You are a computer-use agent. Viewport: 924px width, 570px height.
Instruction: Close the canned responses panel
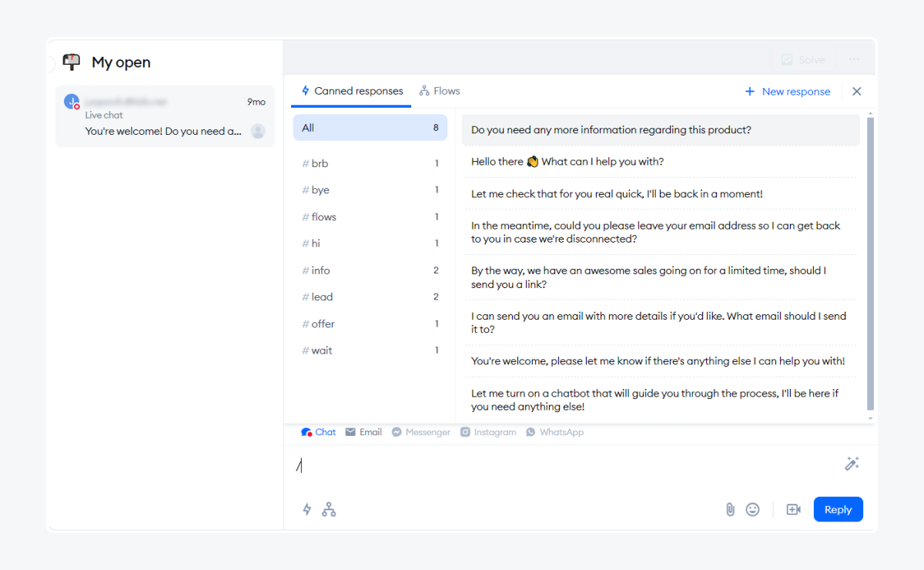click(856, 92)
